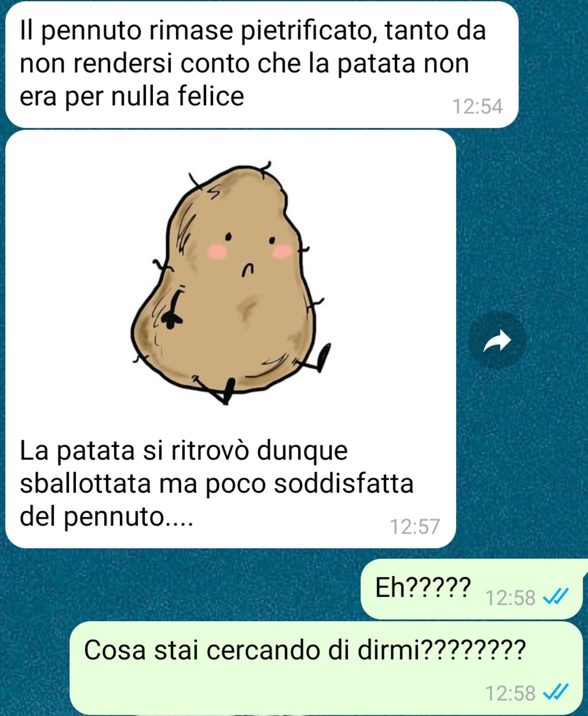Open the potato cartoon image

231,282
